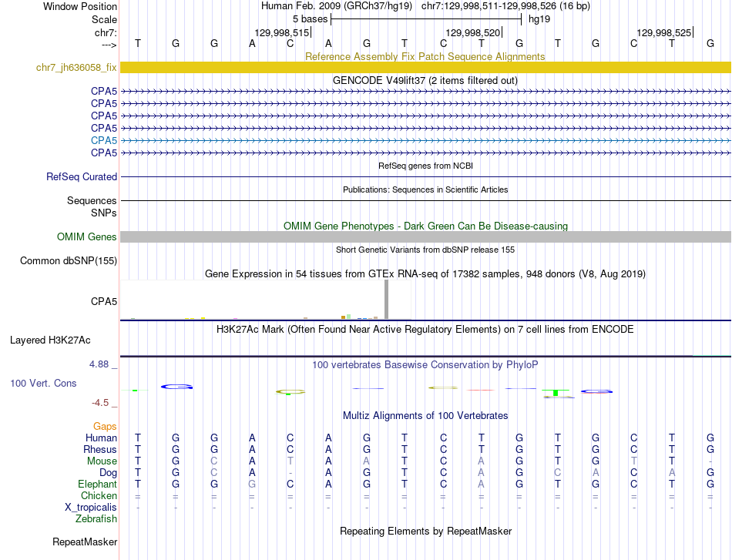Click the gray OMIM Genes item bar

point(425,237)
